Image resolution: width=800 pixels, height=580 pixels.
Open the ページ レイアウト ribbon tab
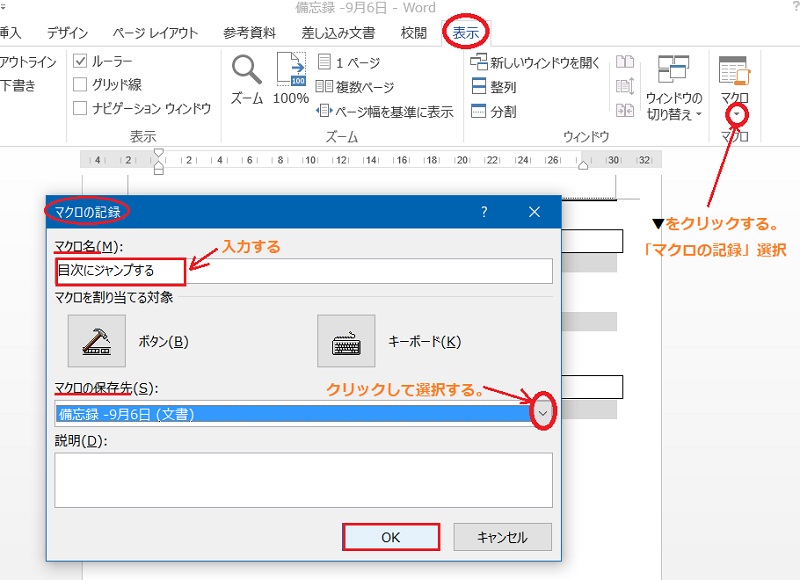[x=155, y=33]
